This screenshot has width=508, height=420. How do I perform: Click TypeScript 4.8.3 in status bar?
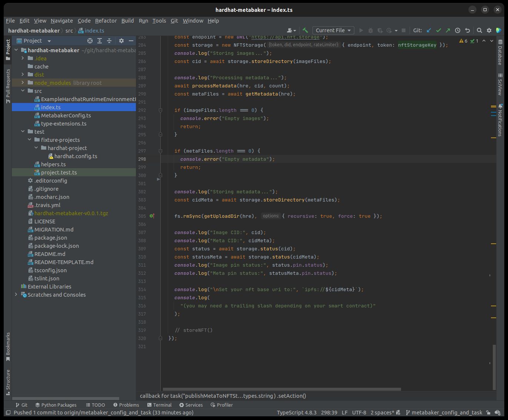[x=297, y=412]
